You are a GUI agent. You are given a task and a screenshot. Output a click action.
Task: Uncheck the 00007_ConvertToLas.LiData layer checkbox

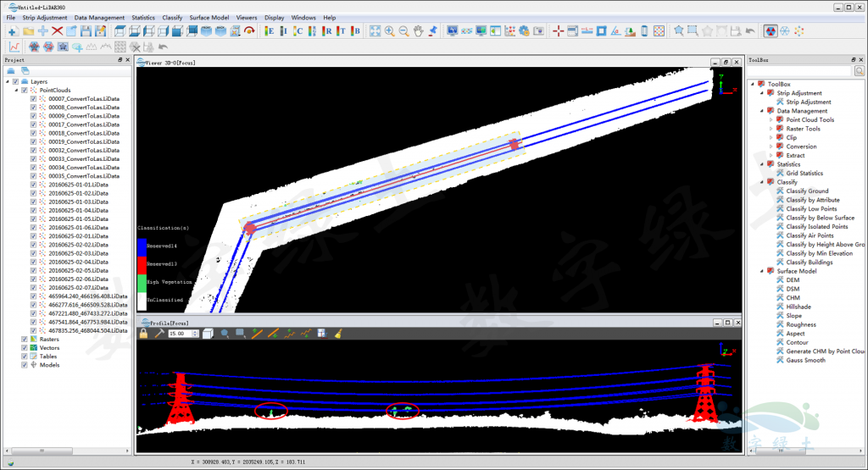point(34,98)
